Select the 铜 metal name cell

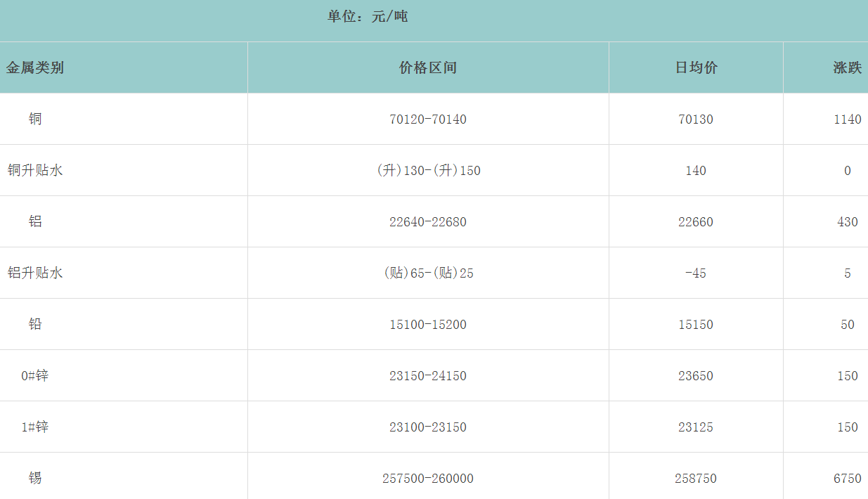pyautogui.click(x=35, y=119)
